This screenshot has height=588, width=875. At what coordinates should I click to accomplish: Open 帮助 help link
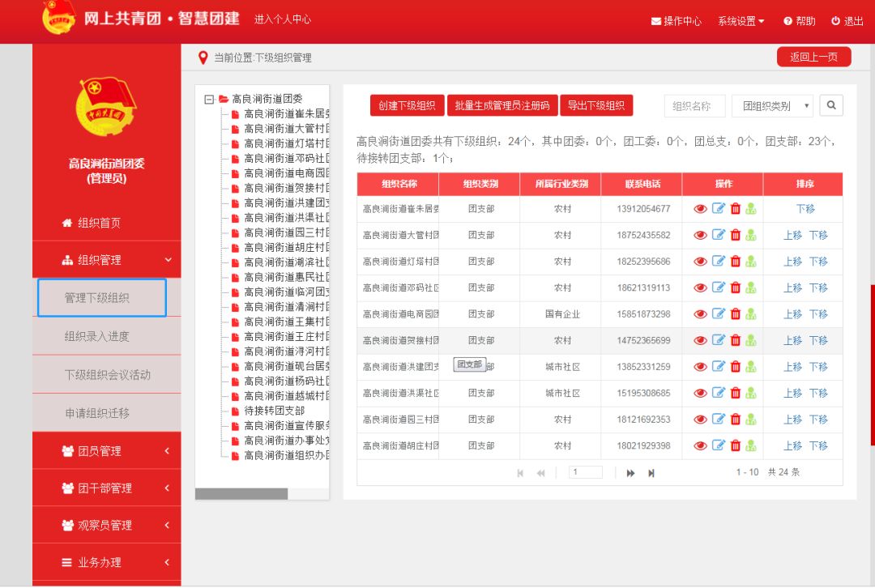tap(799, 21)
